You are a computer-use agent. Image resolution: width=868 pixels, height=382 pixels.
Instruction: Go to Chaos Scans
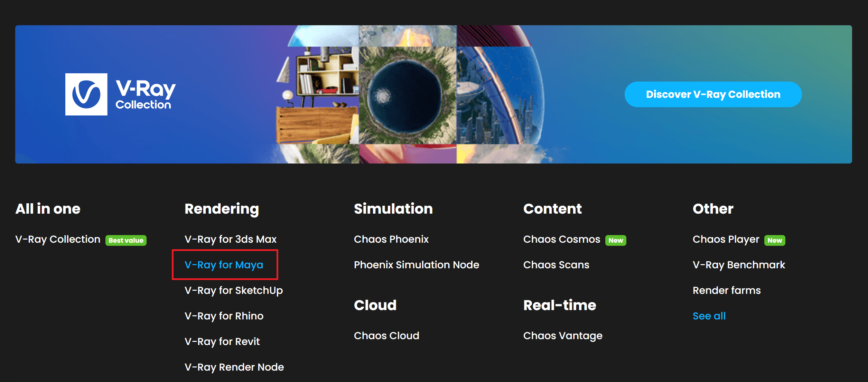click(556, 265)
